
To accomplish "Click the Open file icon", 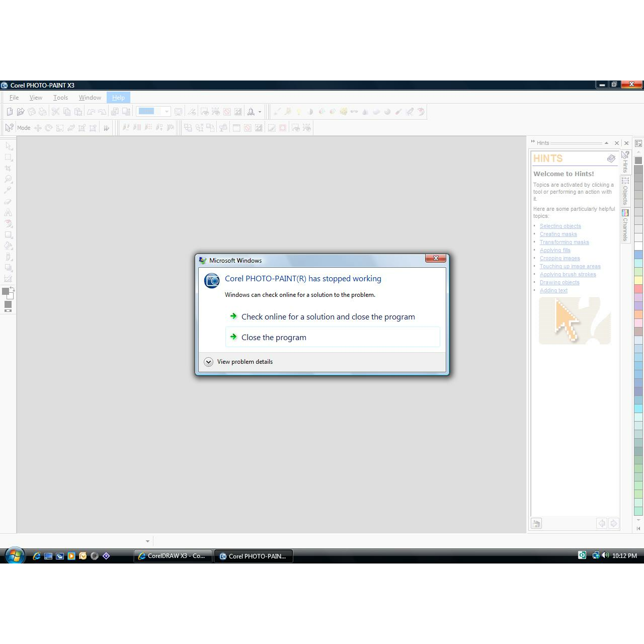I will tap(21, 112).
